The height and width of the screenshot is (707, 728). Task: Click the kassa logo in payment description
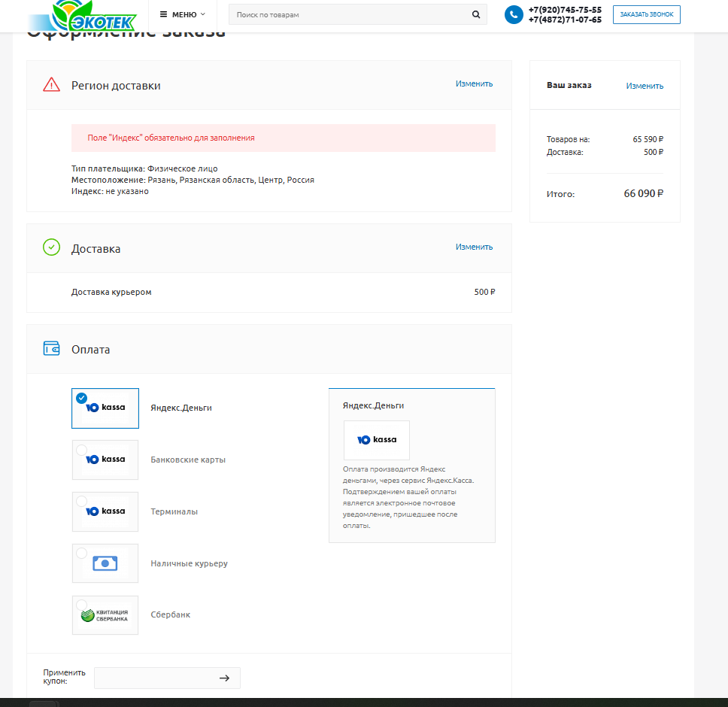pos(377,440)
